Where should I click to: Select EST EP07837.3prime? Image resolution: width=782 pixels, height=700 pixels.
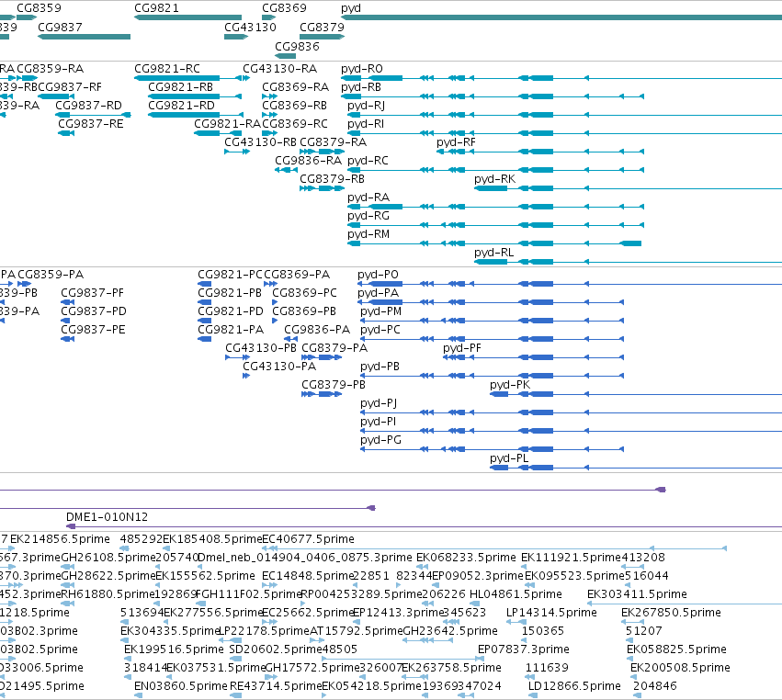coord(524,649)
